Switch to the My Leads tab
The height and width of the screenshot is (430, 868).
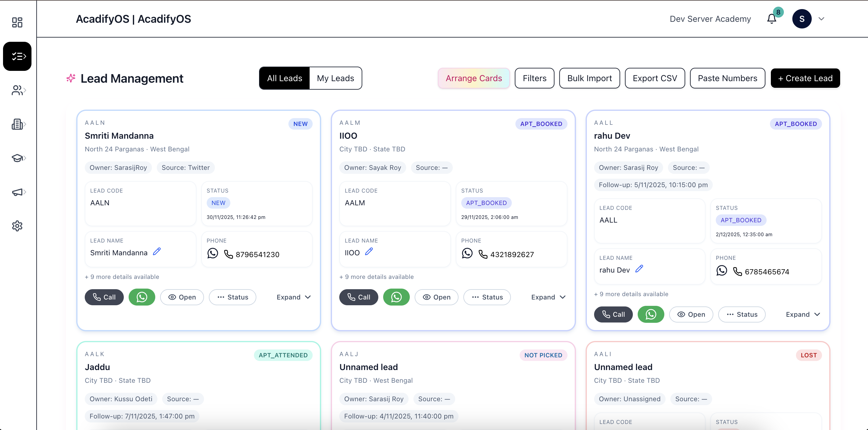[x=335, y=78]
